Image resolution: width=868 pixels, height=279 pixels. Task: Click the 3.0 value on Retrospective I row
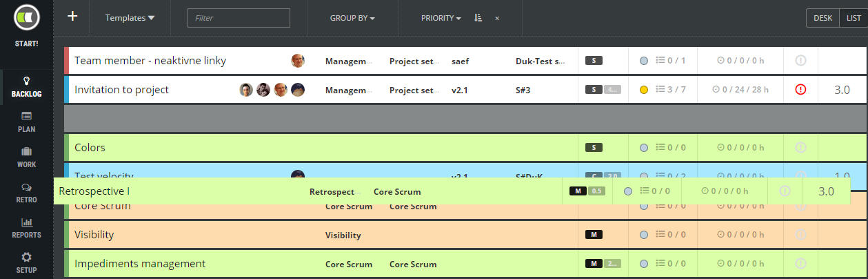point(826,191)
